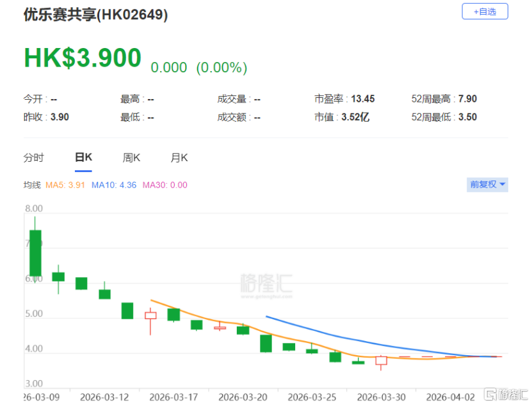Viewport: 532px width, 405px height.
Task: Expand the 前复权 adjustment dropdown
Action: [x=487, y=184]
